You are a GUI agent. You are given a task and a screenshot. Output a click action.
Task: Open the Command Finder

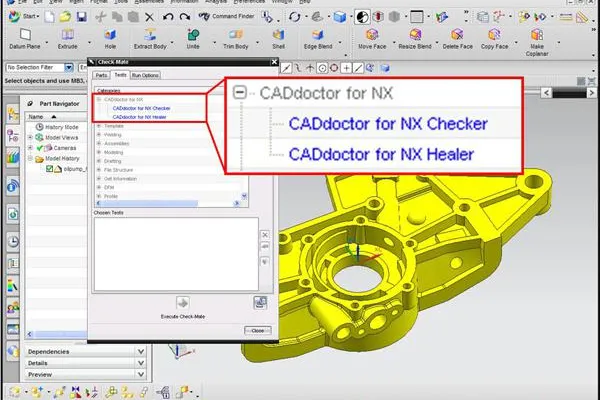(227, 16)
